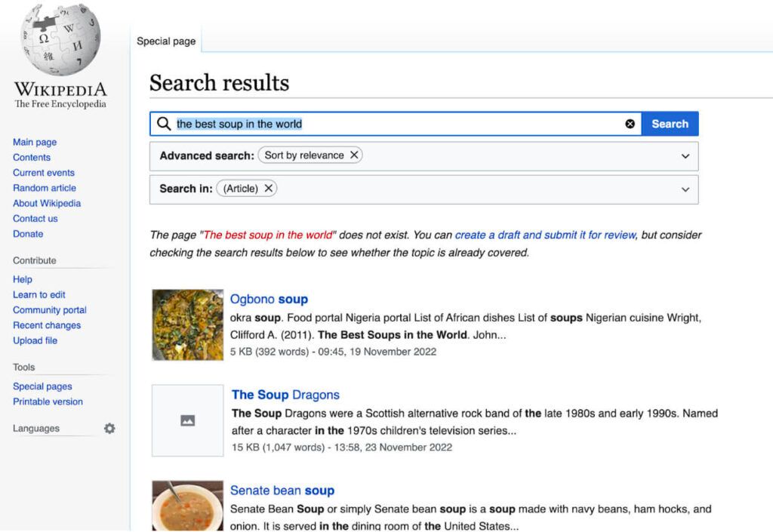Click the placeholder image for The Soup Dragons
773x532 pixels.
pos(188,420)
